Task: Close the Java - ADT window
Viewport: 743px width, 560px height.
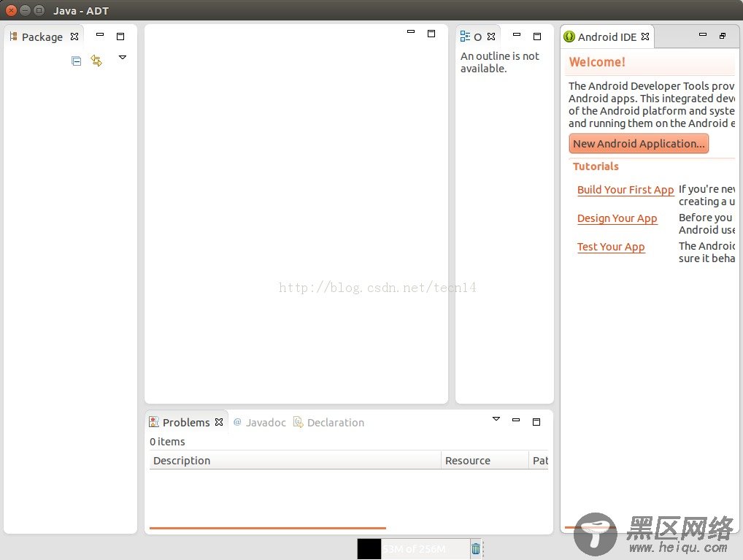Action: [x=11, y=10]
